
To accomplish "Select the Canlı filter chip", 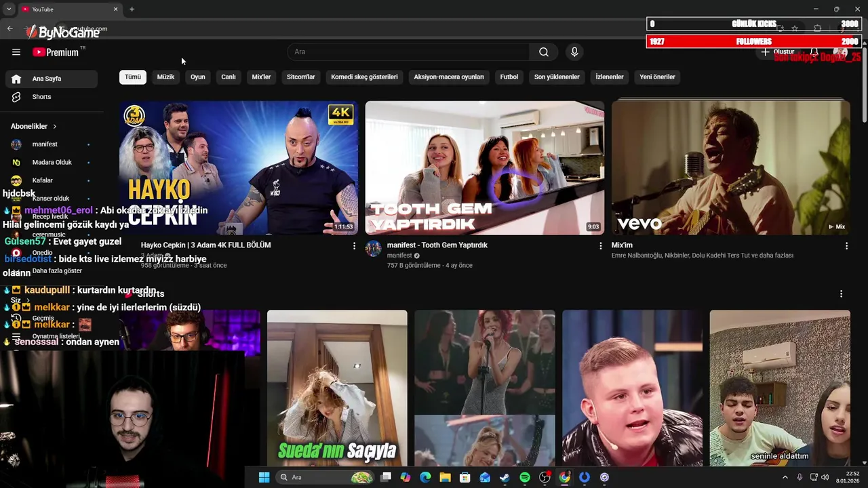I will point(229,77).
